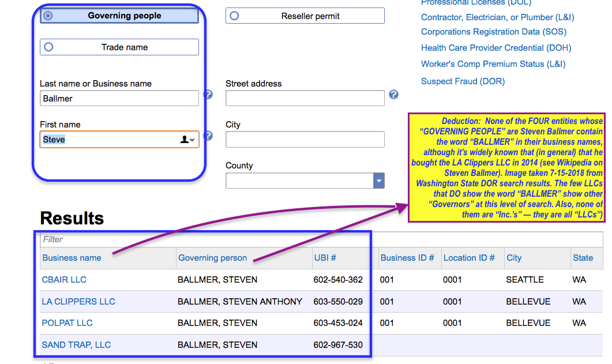The height and width of the screenshot is (364, 612).
Task: Open Health Care Provider Credential (DOH) link
Action: tap(495, 48)
